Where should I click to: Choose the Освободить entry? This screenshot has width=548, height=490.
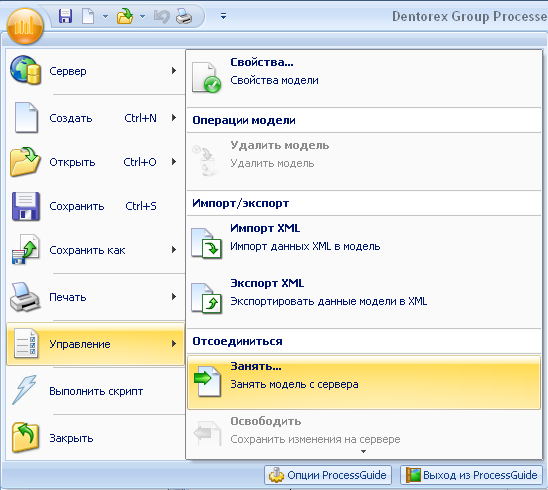point(364,430)
